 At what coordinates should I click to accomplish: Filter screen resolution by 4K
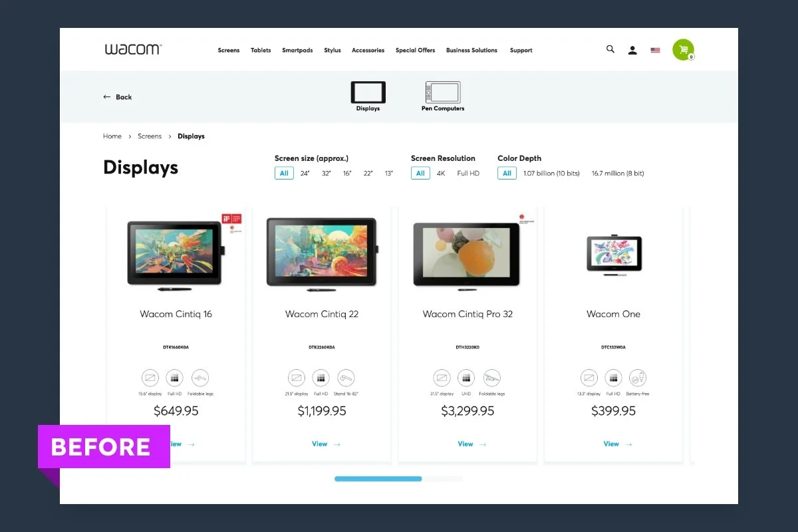(441, 173)
